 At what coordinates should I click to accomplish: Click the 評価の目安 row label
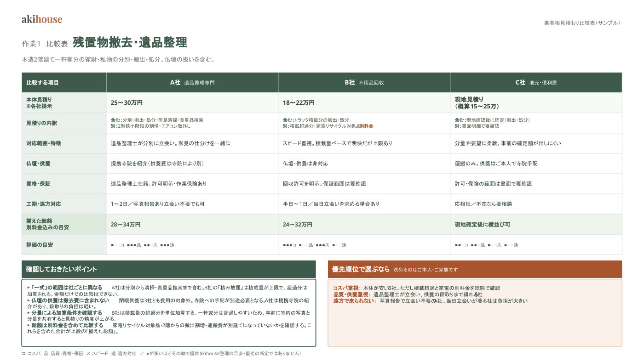(64, 244)
